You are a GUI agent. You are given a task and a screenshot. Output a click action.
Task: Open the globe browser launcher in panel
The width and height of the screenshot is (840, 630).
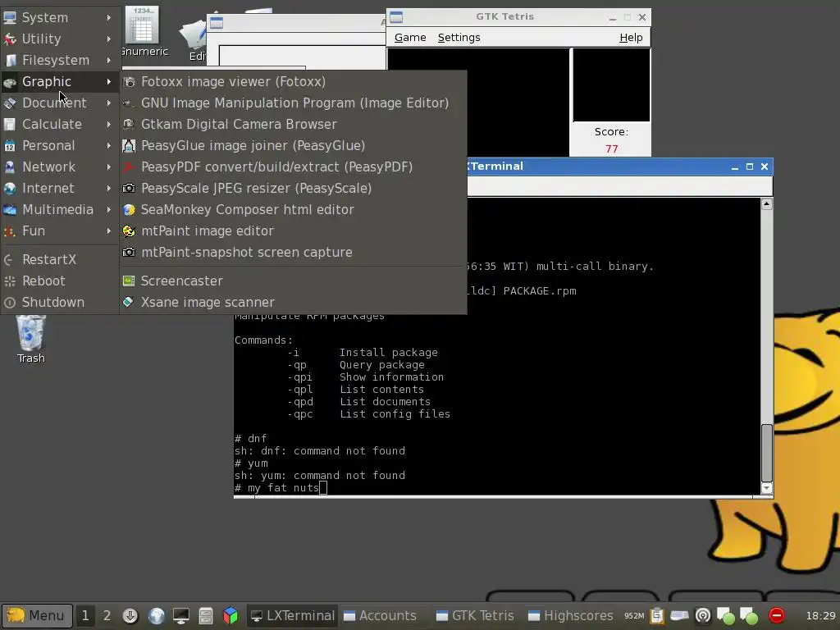156,615
